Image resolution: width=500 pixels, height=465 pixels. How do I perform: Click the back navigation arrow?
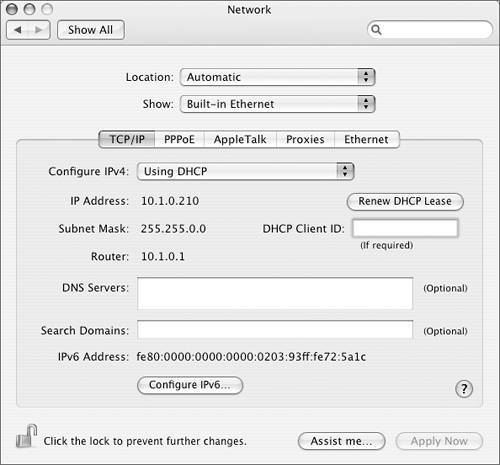click(18, 30)
